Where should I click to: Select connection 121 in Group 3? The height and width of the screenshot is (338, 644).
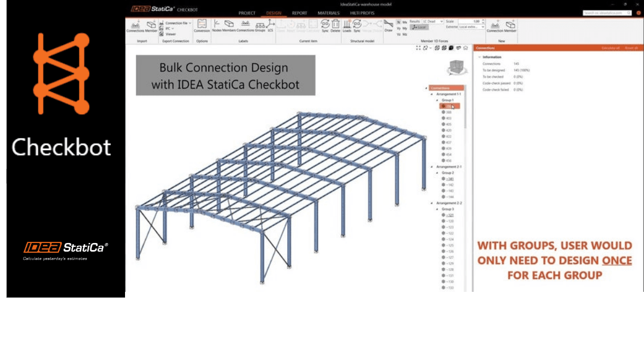pos(448,215)
